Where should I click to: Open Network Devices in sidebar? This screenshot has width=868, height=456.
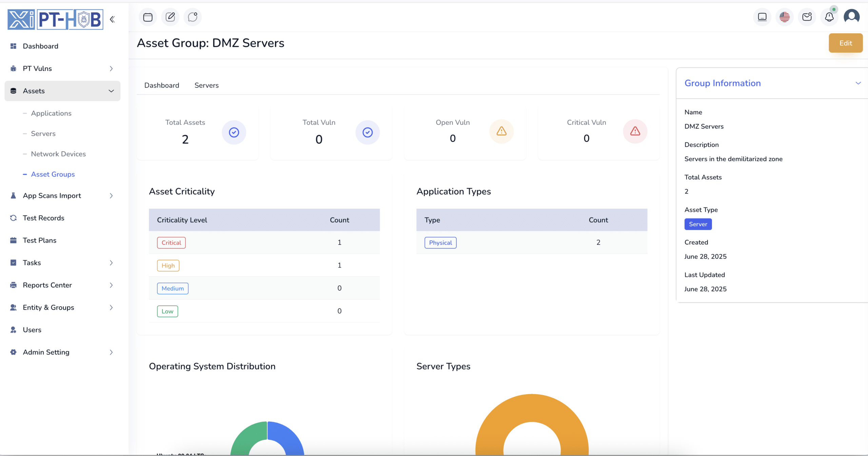tap(58, 154)
